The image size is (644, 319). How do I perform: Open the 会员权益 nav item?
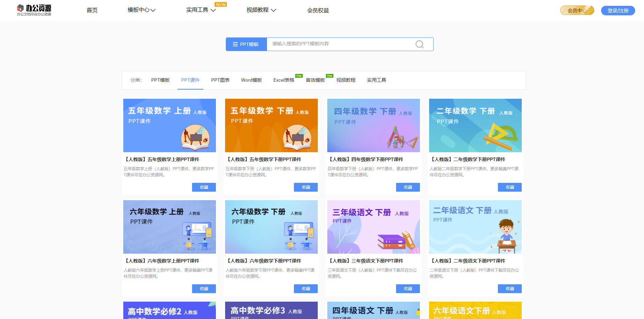click(318, 10)
